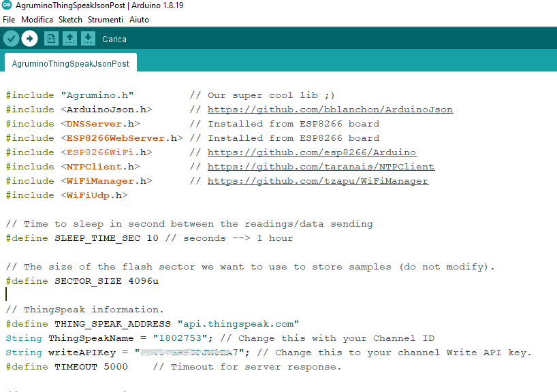
Task: Open the Modifica menu
Action: click(x=37, y=20)
